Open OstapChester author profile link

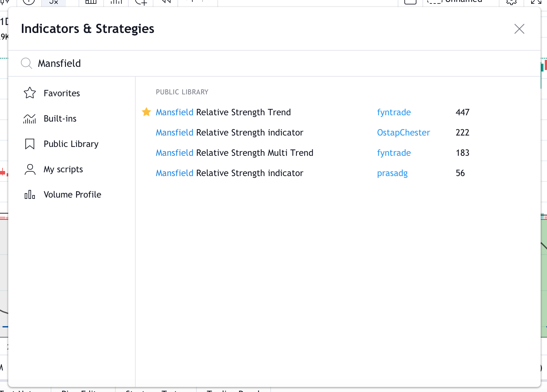pyautogui.click(x=403, y=133)
